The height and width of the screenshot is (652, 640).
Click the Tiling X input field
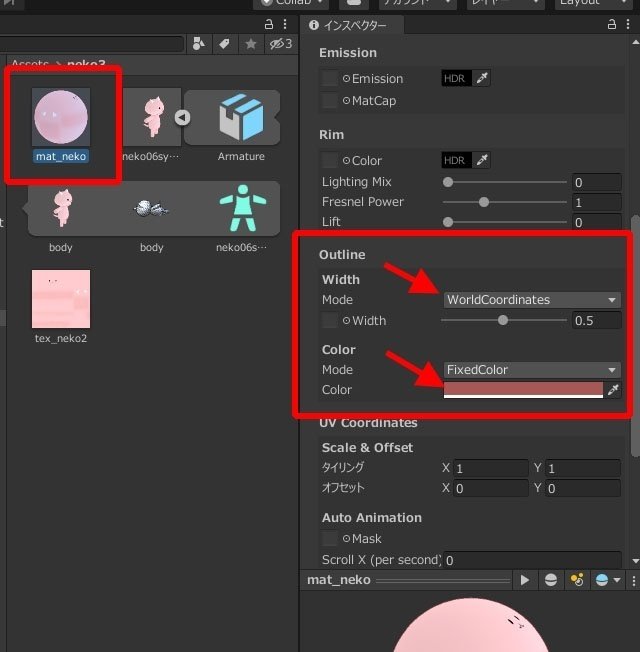[x=490, y=468]
